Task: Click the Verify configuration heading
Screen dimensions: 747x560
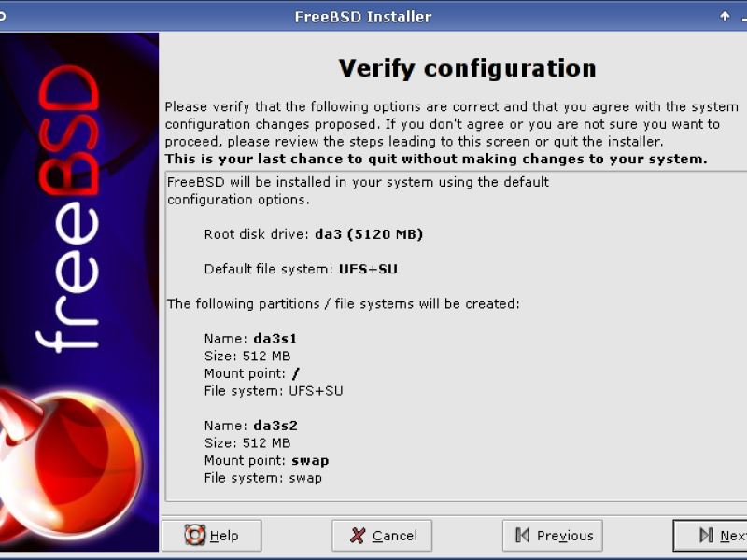Action: click(x=468, y=68)
